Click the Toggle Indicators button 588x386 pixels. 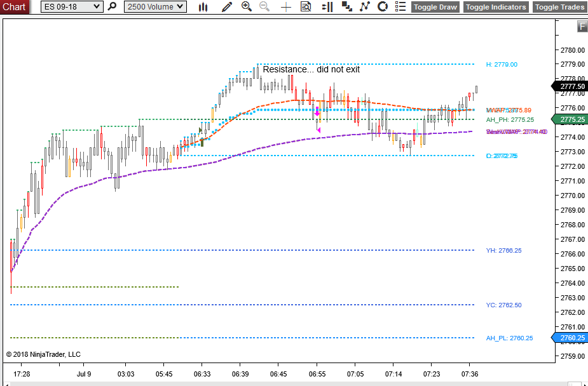(496, 7)
